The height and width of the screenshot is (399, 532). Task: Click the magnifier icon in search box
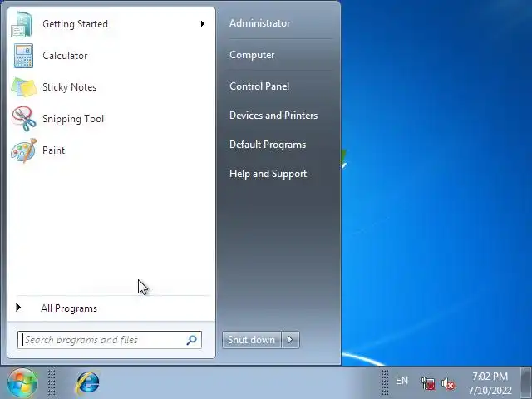tap(192, 340)
